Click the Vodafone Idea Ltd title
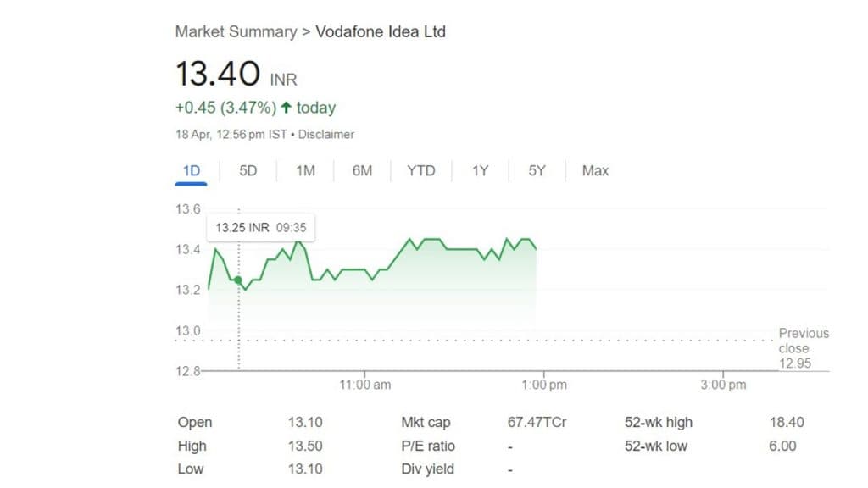The width and height of the screenshot is (868, 488). tap(381, 32)
